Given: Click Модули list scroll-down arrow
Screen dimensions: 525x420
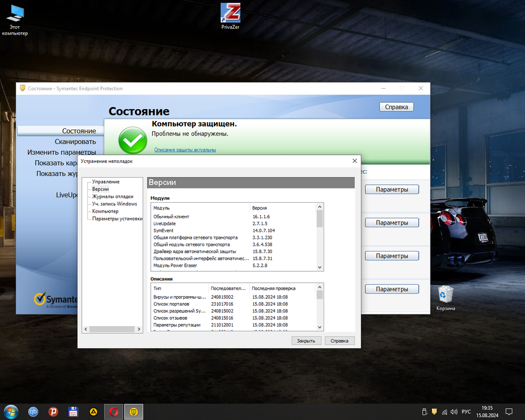Looking at the screenshot, I should (x=320, y=267).
